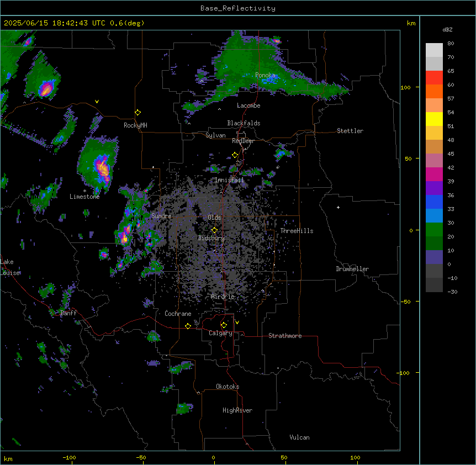Pick the lightest gray swatch atop legend
This screenshot has width=476, height=465.
click(434, 50)
